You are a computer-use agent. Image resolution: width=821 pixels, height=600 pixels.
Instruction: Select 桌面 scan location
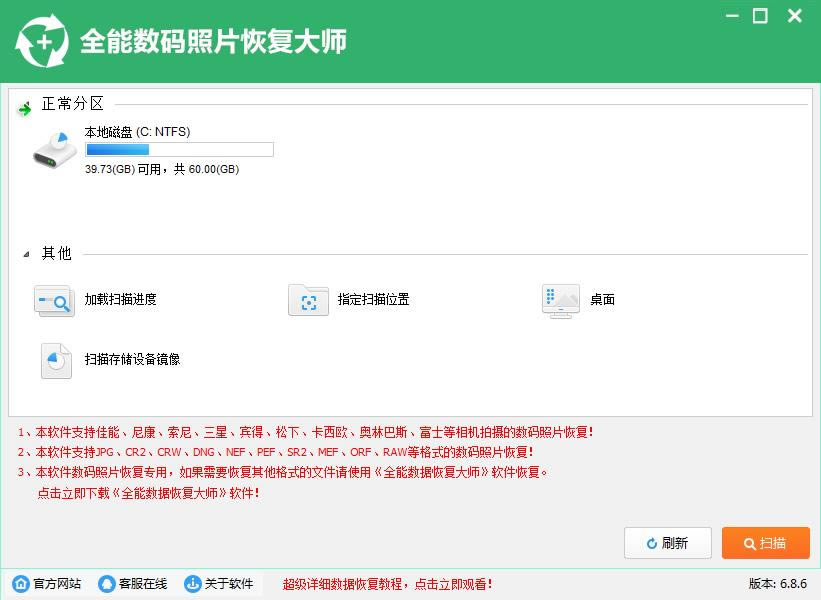pyautogui.click(x=602, y=299)
